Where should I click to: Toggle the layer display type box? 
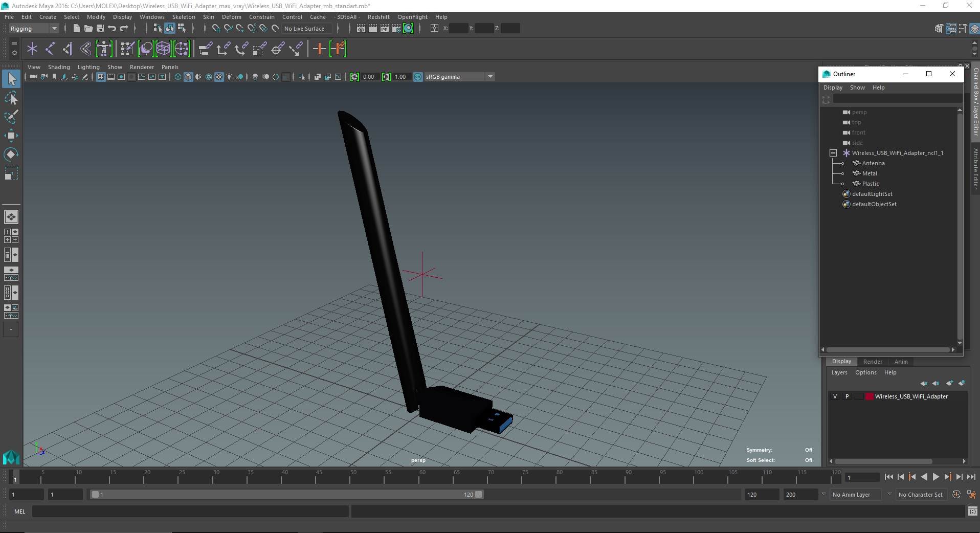(x=859, y=396)
